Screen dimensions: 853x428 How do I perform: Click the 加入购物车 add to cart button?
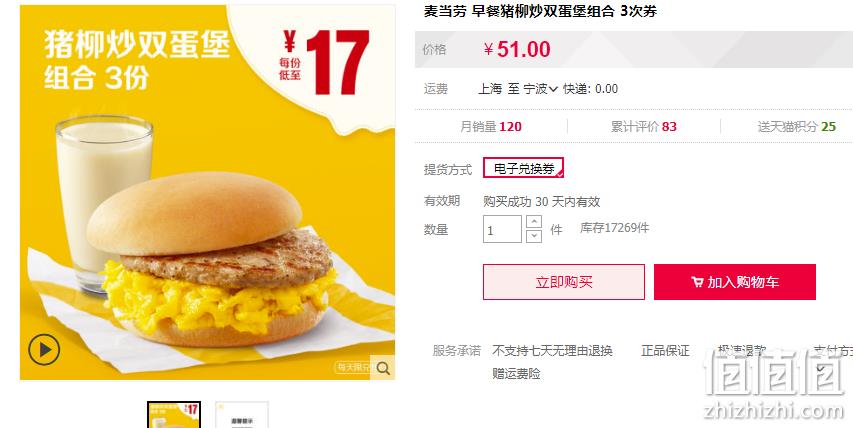734,282
